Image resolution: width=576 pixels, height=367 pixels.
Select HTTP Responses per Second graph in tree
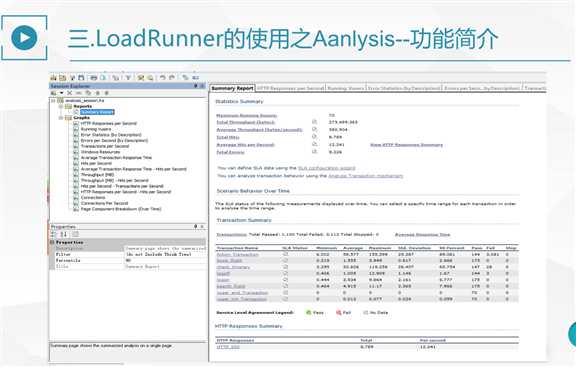[109, 123]
